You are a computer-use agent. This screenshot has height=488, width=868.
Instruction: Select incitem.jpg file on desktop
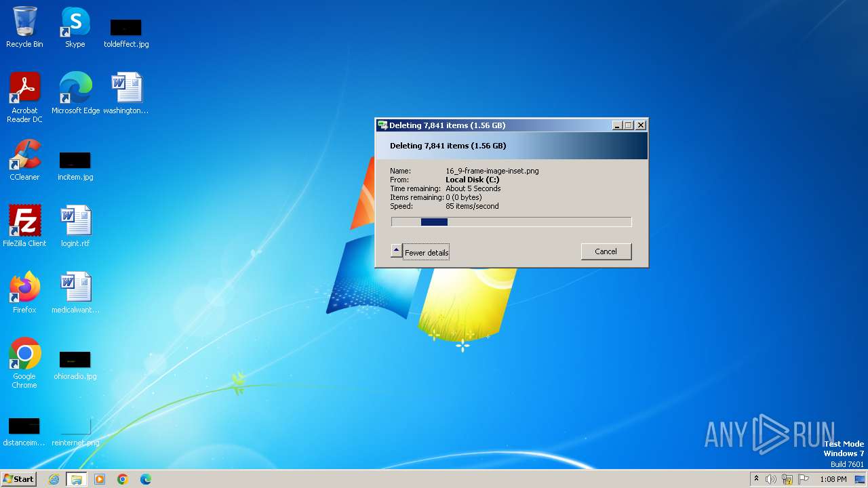(75, 165)
